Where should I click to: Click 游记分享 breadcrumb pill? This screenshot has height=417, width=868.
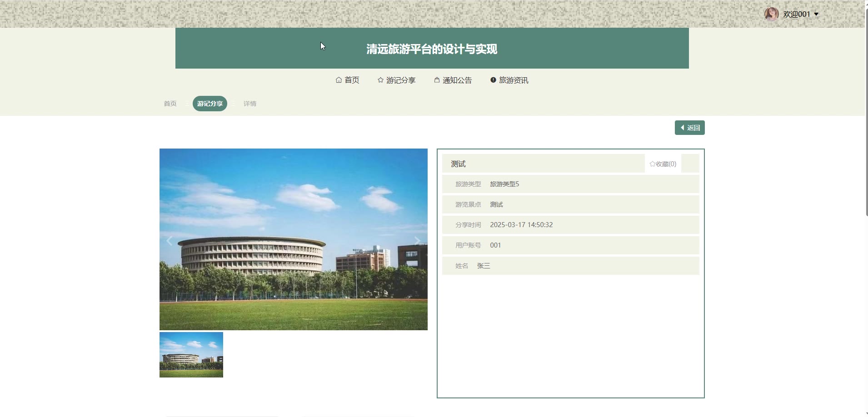[210, 104]
